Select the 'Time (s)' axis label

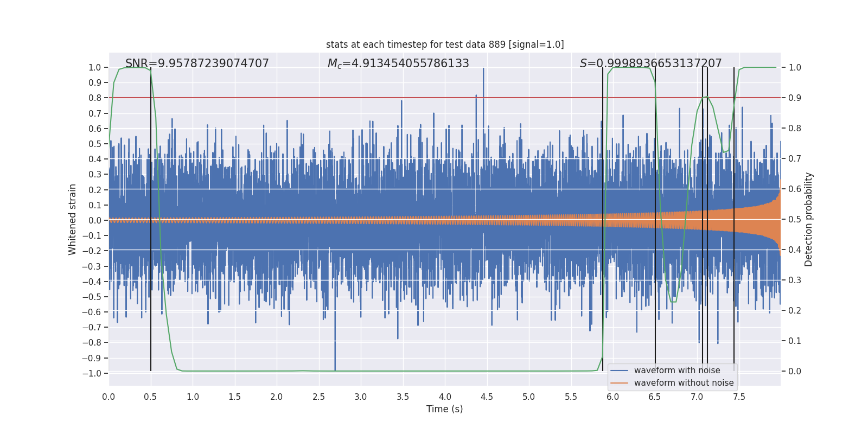(x=445, y=409)
